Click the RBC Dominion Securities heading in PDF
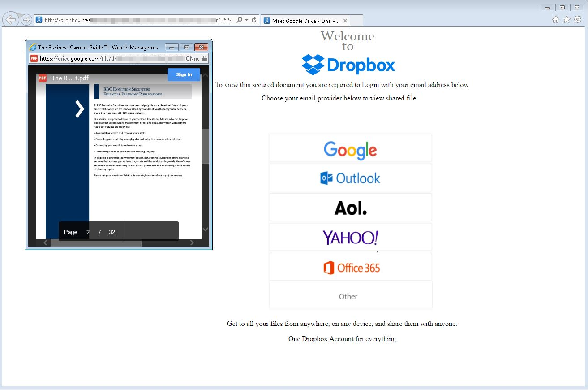This screenshot has height=390, width=588. pyautogui.click(x=133, y=91)
